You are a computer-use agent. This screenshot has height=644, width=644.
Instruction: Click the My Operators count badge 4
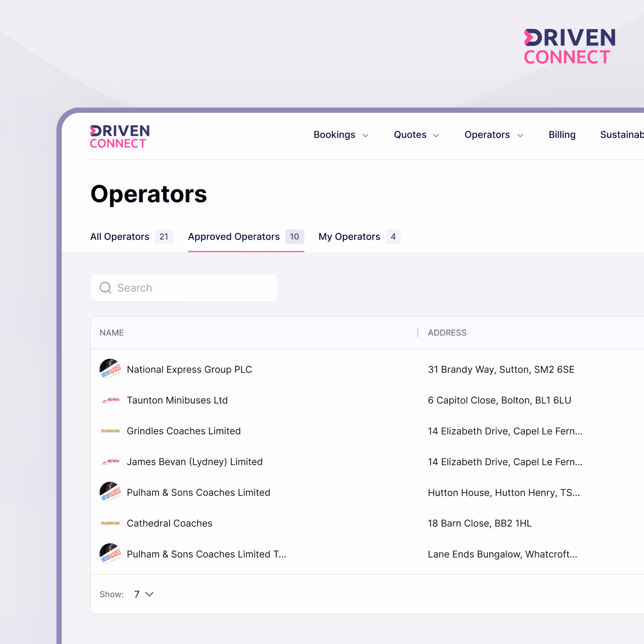tap(393, 237)
